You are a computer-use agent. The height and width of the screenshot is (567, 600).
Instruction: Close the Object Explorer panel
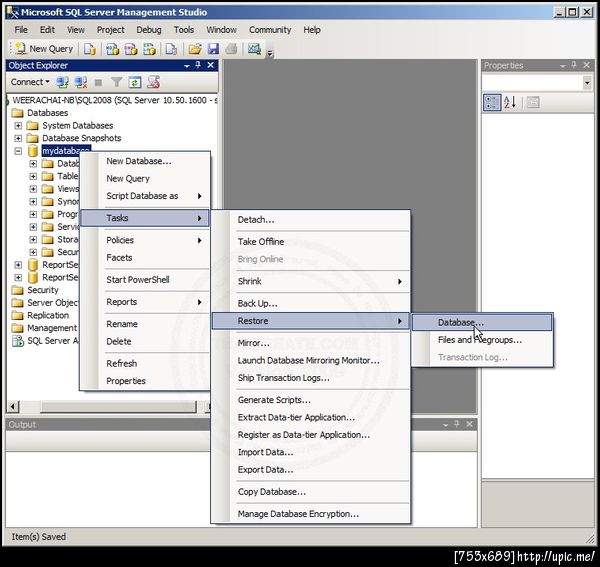pos(210,65)
